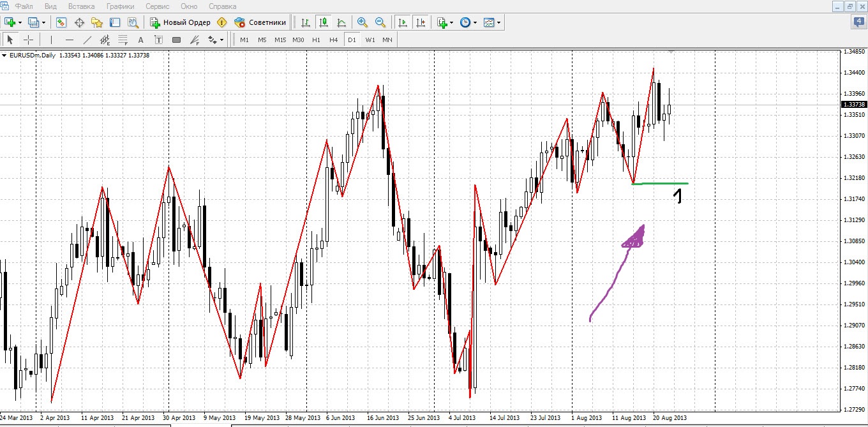
Task: Select the W1 timeframe button
Action: click(370, 40)
